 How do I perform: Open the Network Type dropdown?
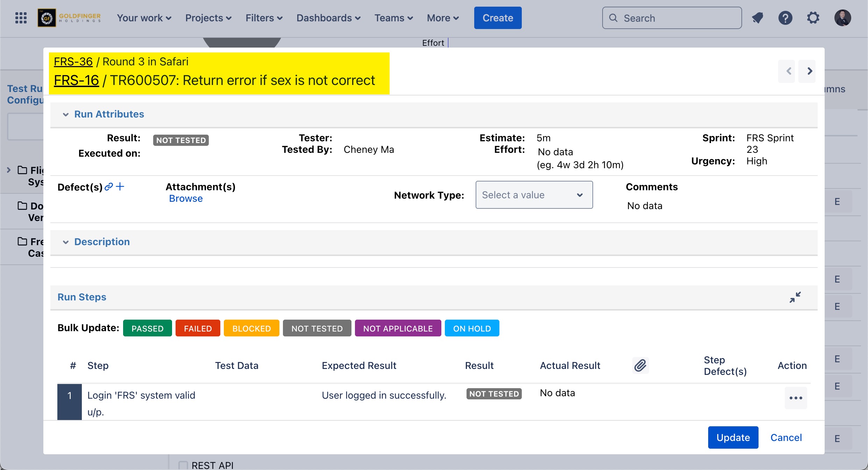(x=534, y=195)
